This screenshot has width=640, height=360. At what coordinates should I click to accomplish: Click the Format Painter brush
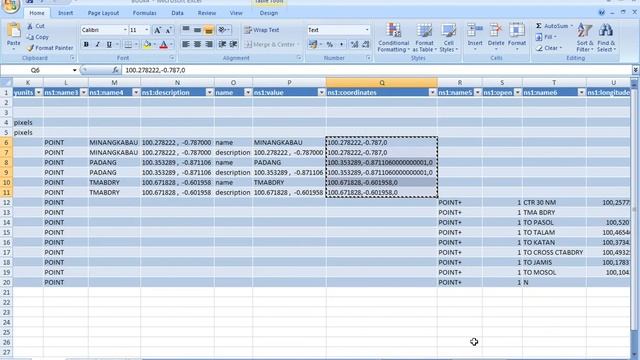(x=30, y=48)
